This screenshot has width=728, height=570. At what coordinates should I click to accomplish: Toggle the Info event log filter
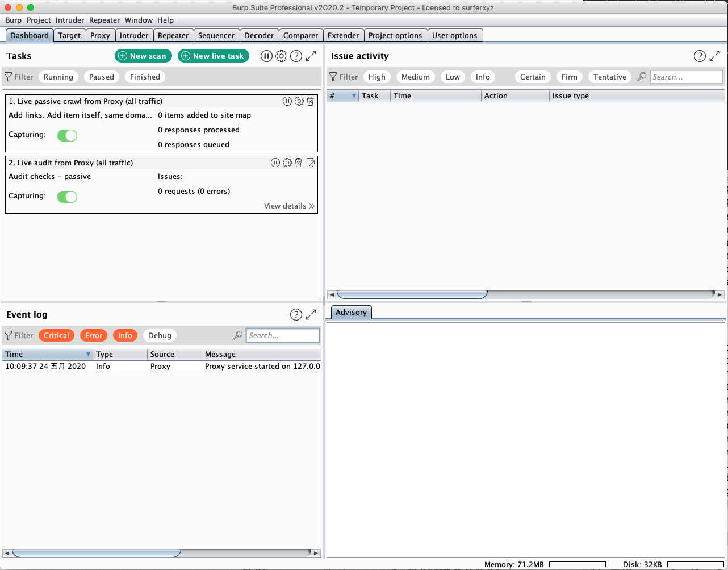pyautogui.click(x=125, y=335)
